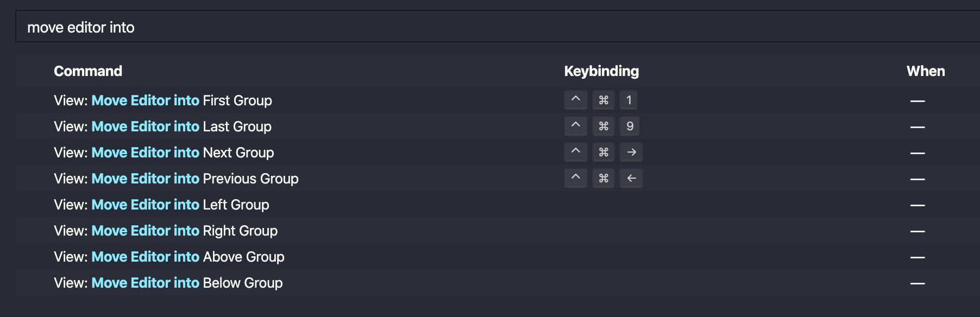Click the dash in the When column for Next Group
The height and width of the screenshot is (317, 980).
(918, 152)
